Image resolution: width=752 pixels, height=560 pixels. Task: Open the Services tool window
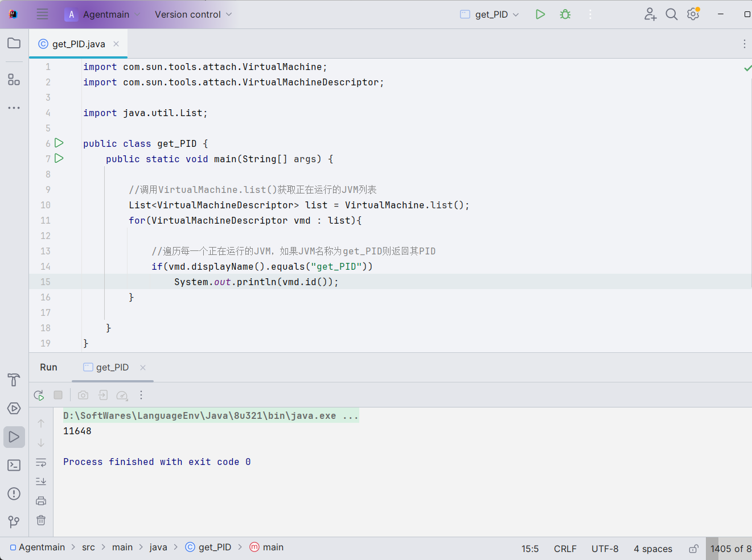click(14, 408)
